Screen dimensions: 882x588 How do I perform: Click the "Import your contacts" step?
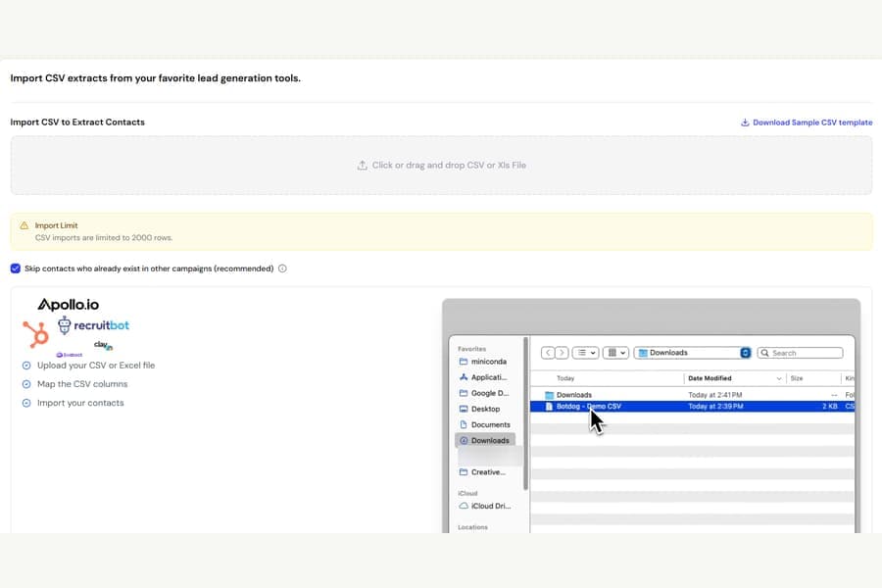click(x=80, y=403)
